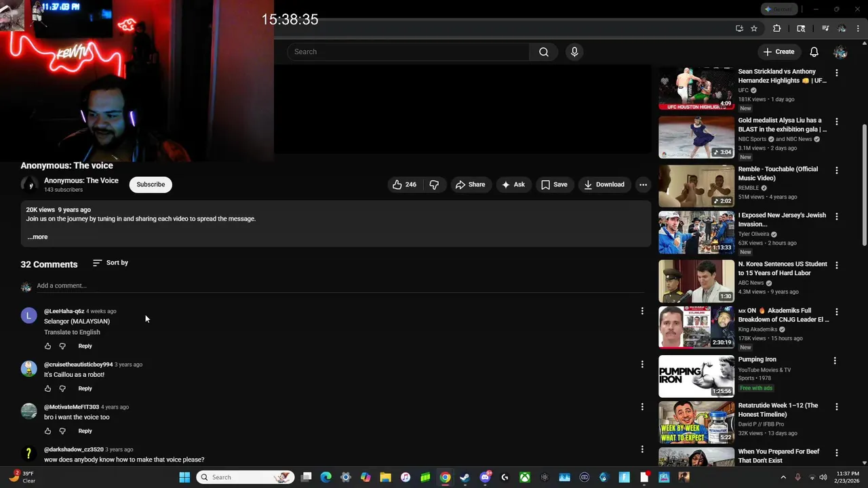
Task: Like the LeeHaha-q6z comment
Action: [x=47, y=346]
